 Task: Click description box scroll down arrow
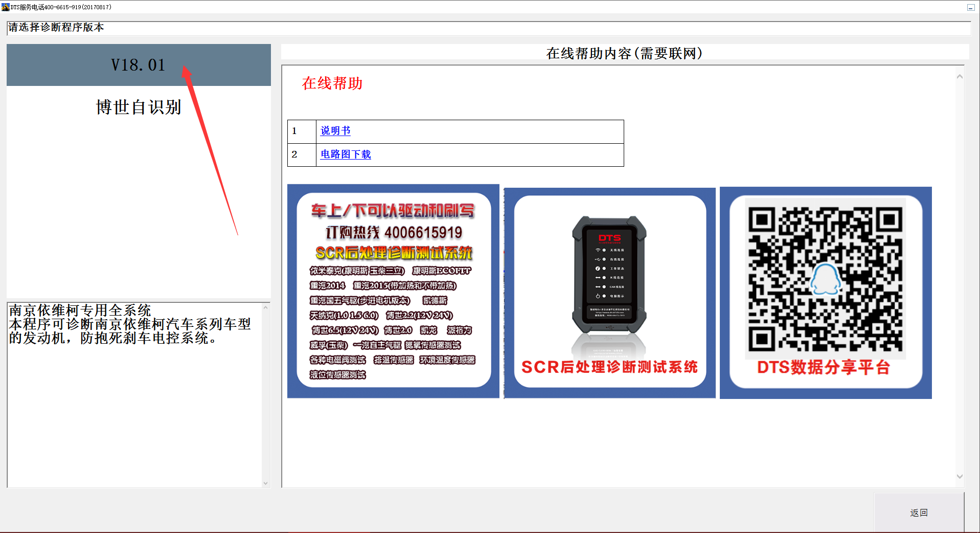(266, 483)
